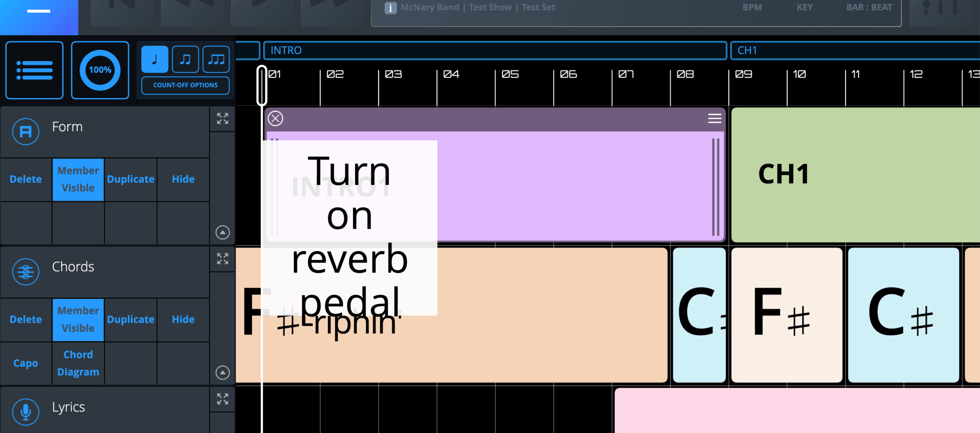Click the playhead handle at bar 01
This screenshot has width=980, height=433.
point(262,85)
